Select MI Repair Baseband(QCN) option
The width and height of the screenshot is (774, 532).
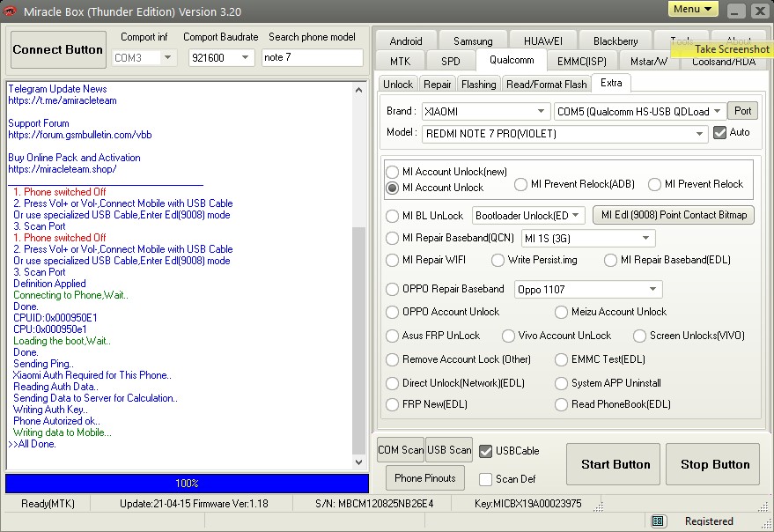pos(392,238)
